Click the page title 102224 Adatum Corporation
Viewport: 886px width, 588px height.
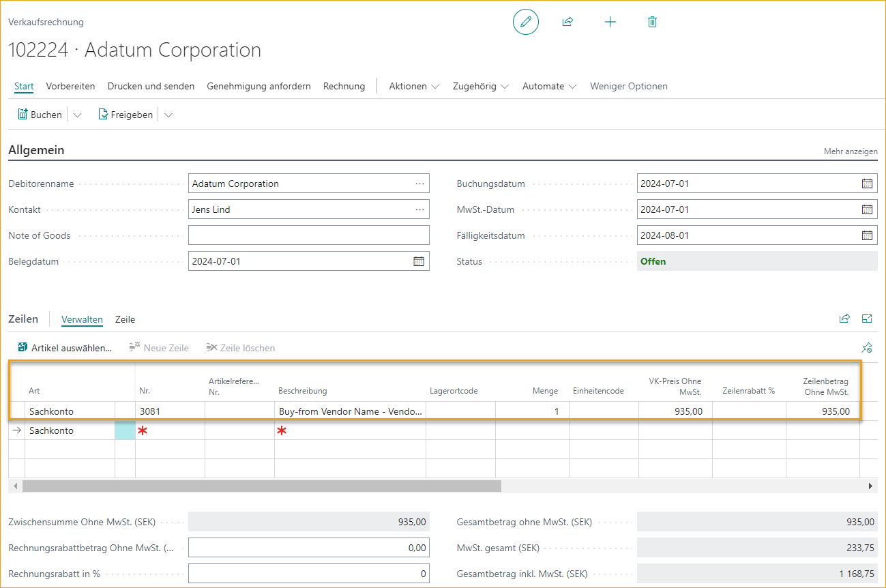tap(134, 50)
